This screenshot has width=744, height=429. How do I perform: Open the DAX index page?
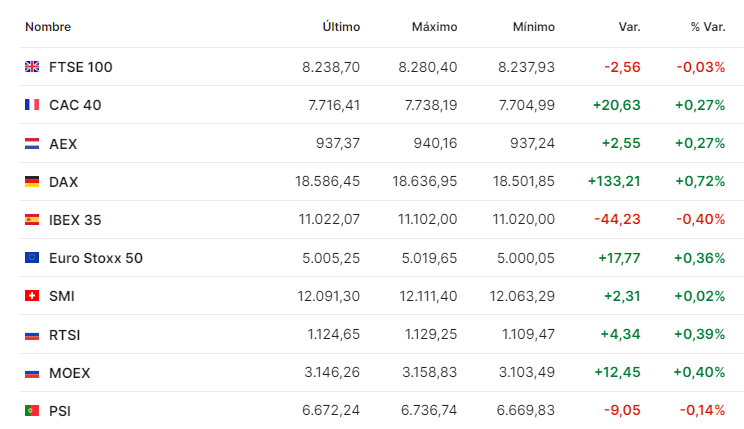[64, 182]
